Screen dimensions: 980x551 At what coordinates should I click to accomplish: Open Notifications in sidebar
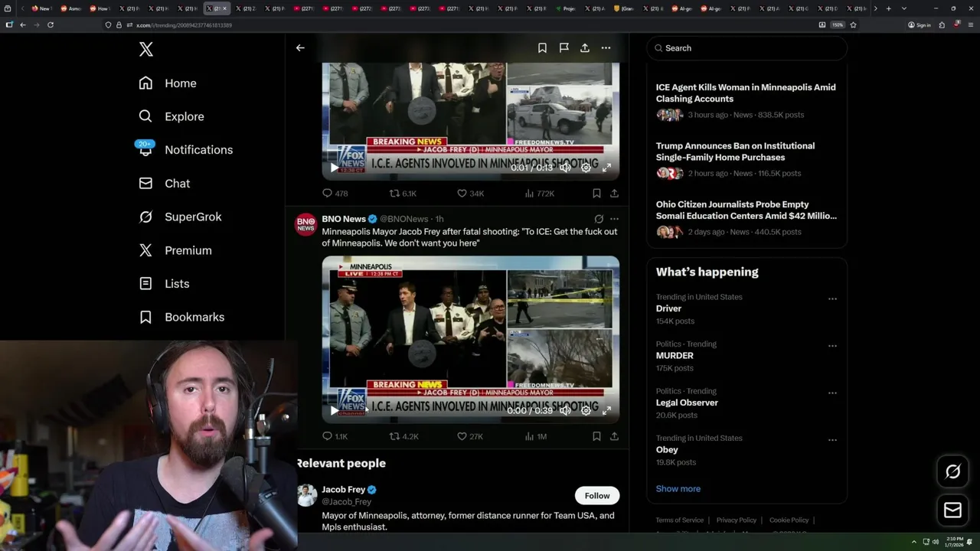185,150
